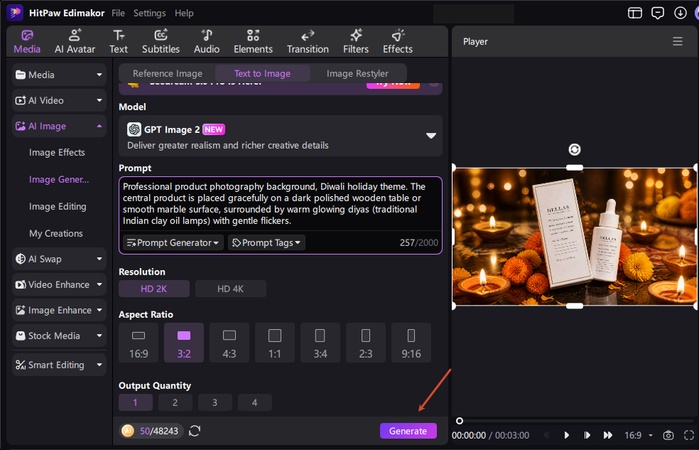Click the layout switch icon in title bar
699x450 pixels.
coord(635,13)
